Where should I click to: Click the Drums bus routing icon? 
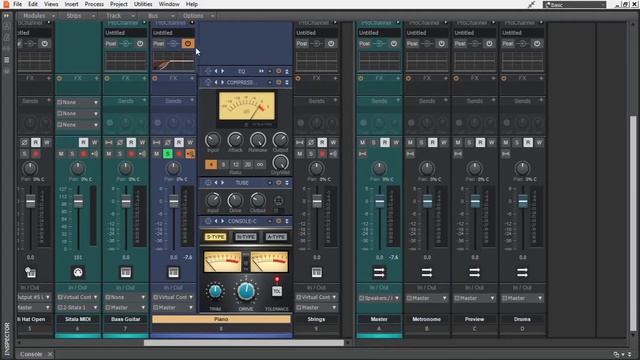coord(522,272)
